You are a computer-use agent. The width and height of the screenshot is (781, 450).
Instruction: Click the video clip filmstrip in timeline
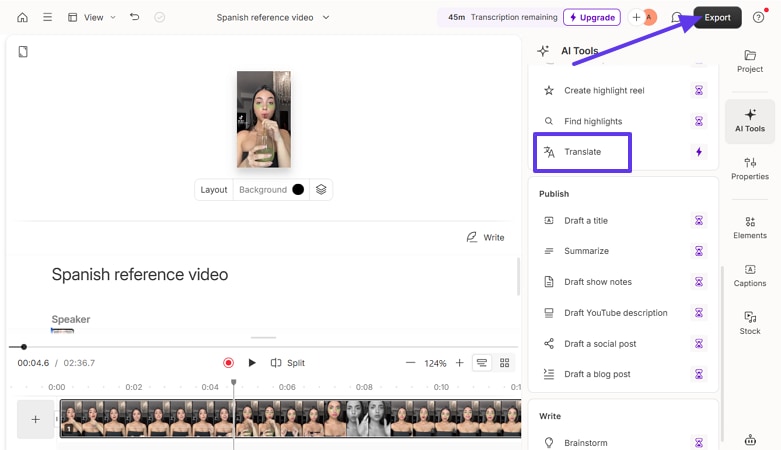290,419
